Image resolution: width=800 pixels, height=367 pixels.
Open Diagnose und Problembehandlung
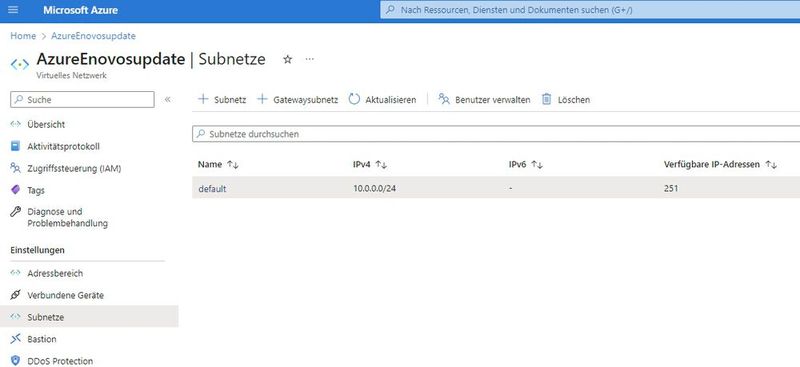pos(67,217)
